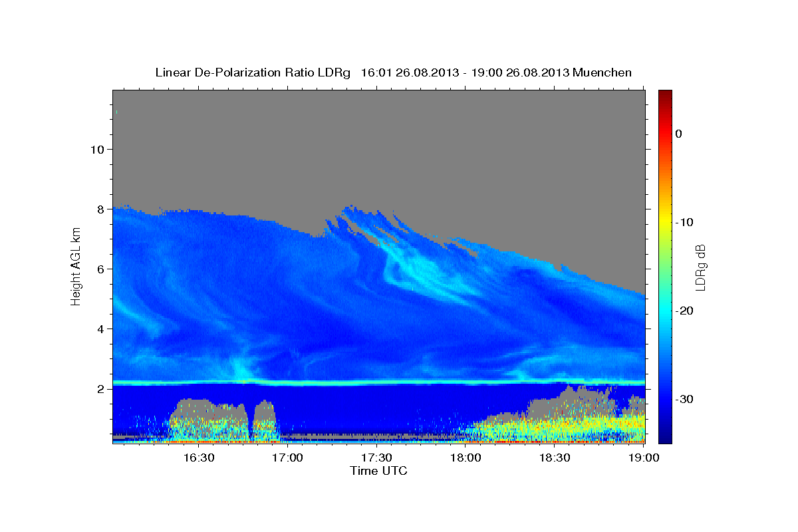
Task: Click the 16:30 time tick label
Action: click(199, 458)
